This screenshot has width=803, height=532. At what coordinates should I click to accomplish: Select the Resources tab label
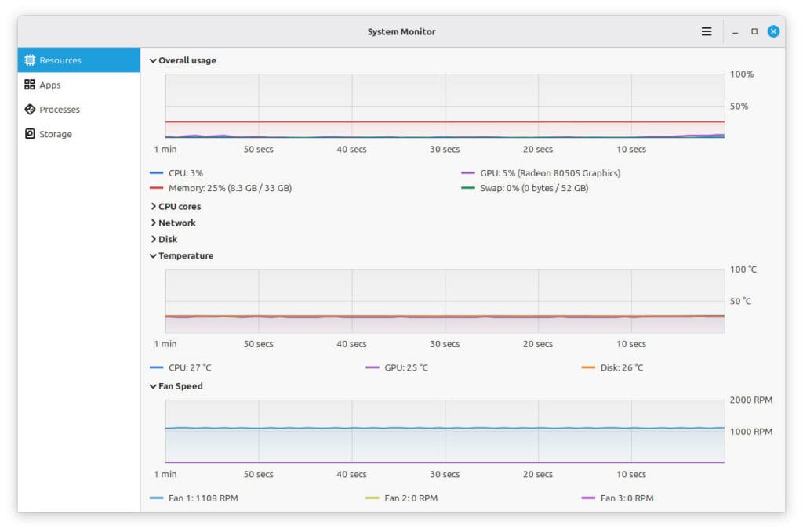click(x=60, y=60)
